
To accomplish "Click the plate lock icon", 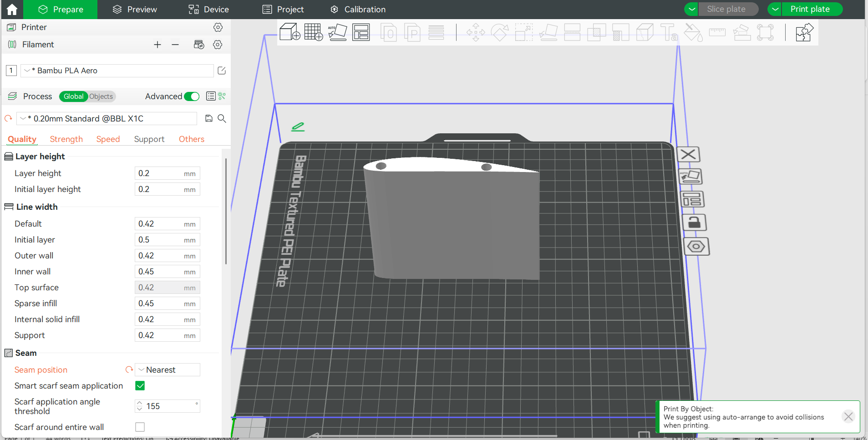I will 694,223.
